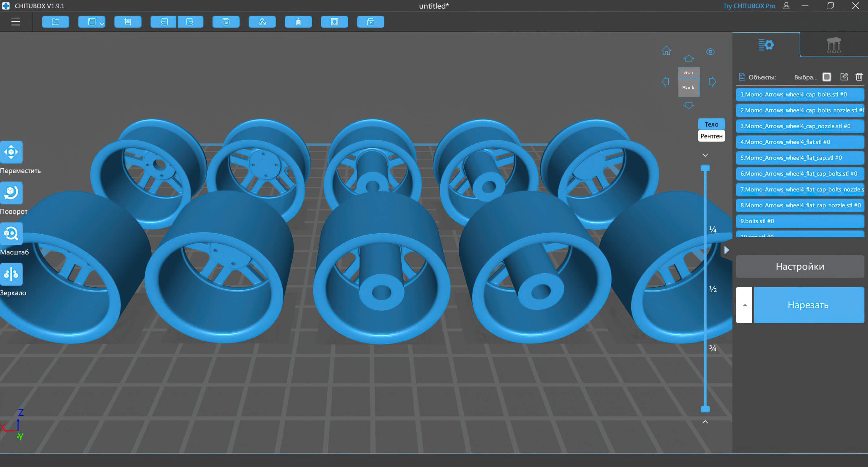Viewport: 868px width, 467px height.
Task: Click the Нарезать slice button
Action: point(808,305)
